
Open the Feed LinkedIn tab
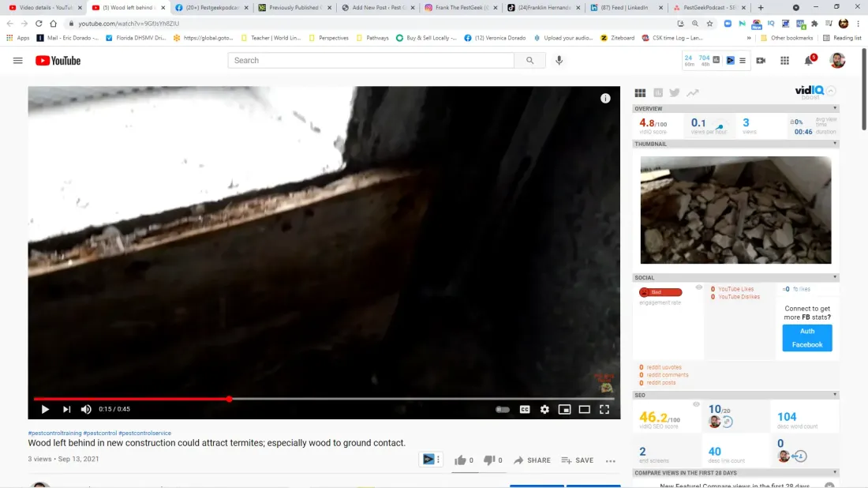tap(626, 8)
